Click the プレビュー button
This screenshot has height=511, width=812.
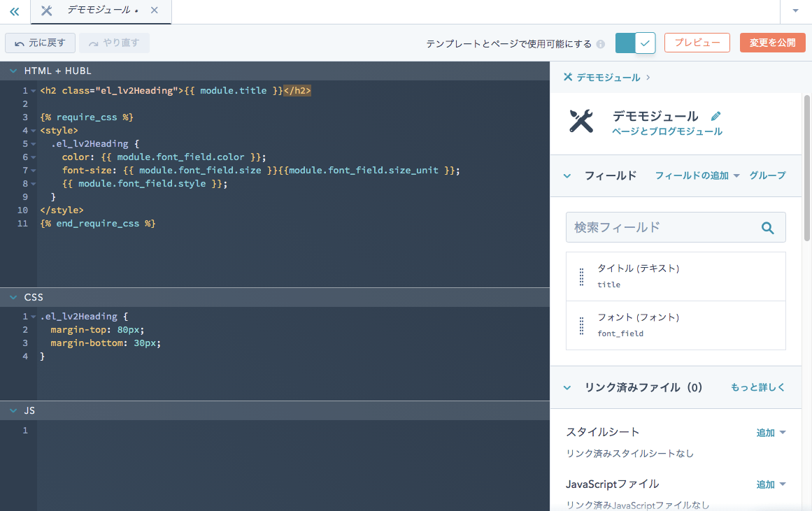tap(697, 43)
